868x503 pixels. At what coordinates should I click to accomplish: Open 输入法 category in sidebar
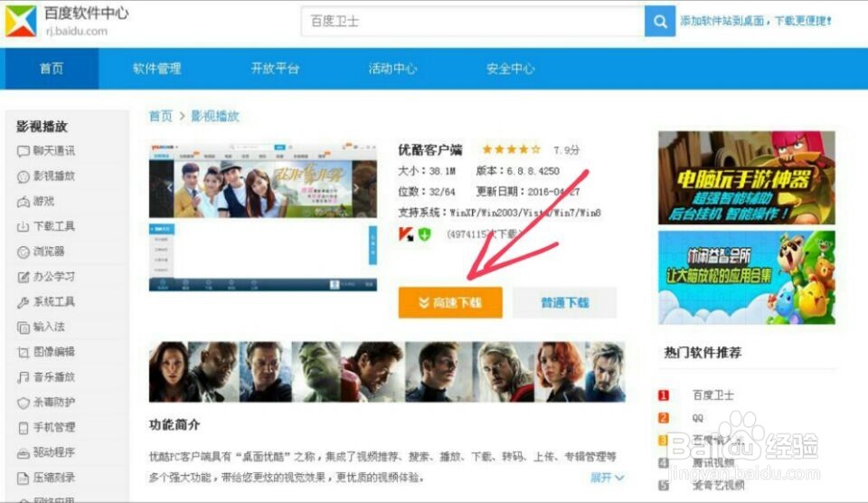pos(49,327)
